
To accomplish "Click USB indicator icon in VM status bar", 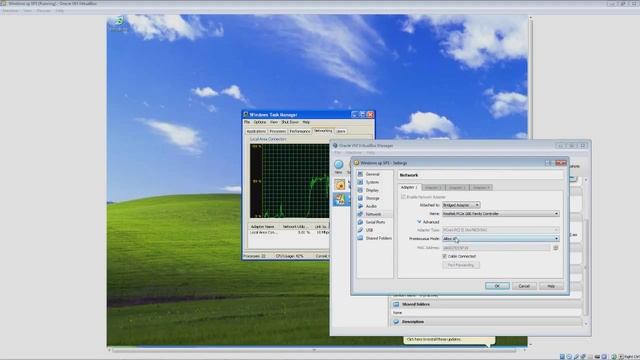I will tap(576, 357).
